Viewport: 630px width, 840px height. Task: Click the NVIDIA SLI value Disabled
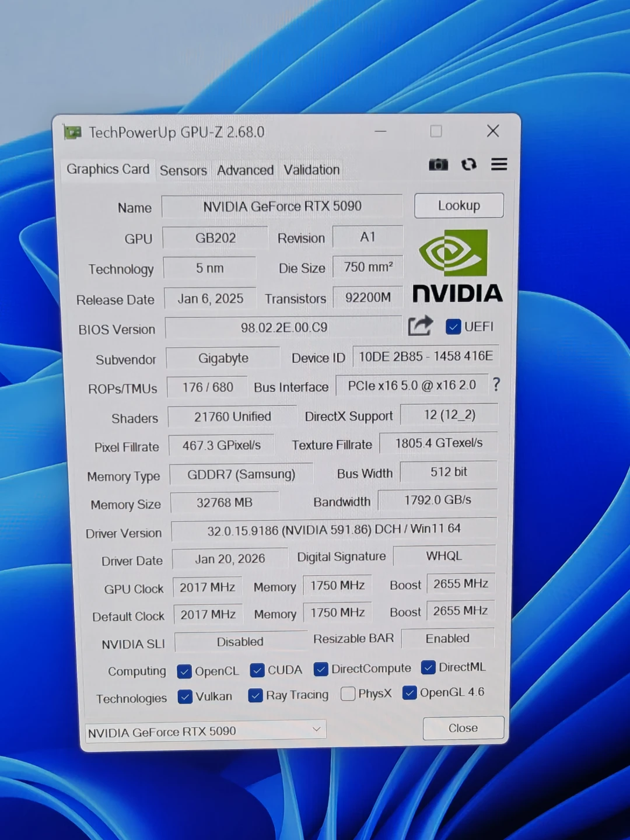pyautogui.click(x=240, y=642)
